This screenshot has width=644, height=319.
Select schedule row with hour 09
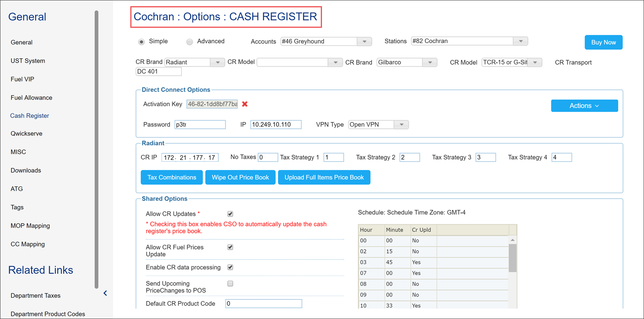[x=433, y=295]
